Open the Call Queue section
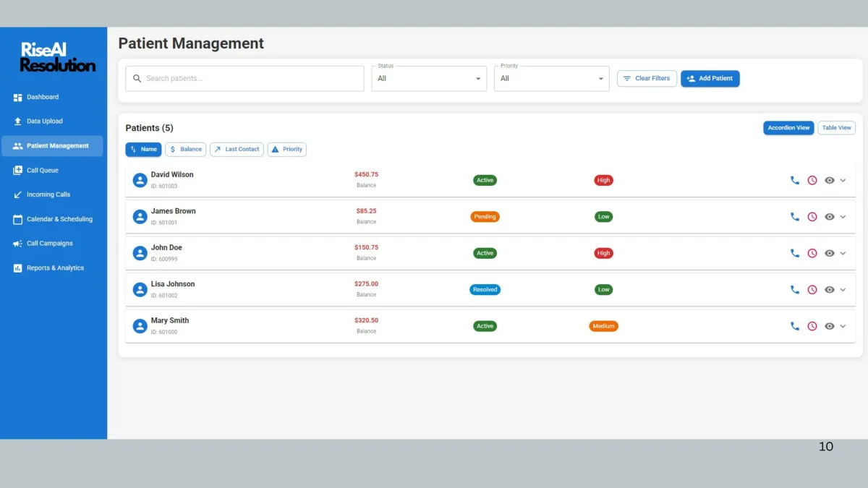This screenshot has height=488, width=868. click(52, 171)
